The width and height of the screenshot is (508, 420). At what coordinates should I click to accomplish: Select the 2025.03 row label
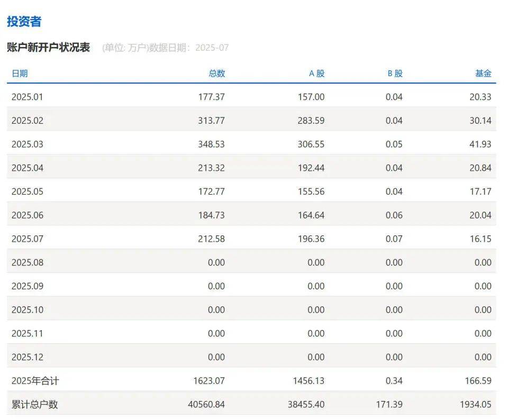tap(28, 144)
